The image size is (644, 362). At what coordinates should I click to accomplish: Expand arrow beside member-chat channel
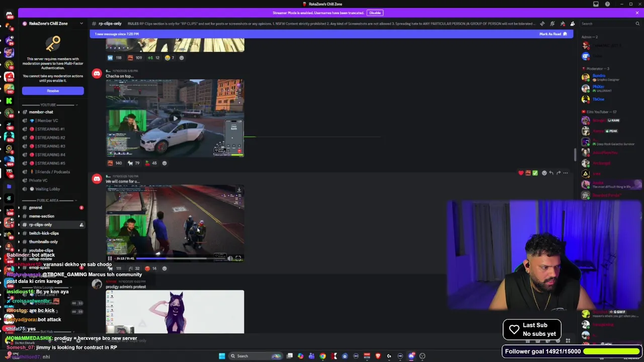pos(19,112)
